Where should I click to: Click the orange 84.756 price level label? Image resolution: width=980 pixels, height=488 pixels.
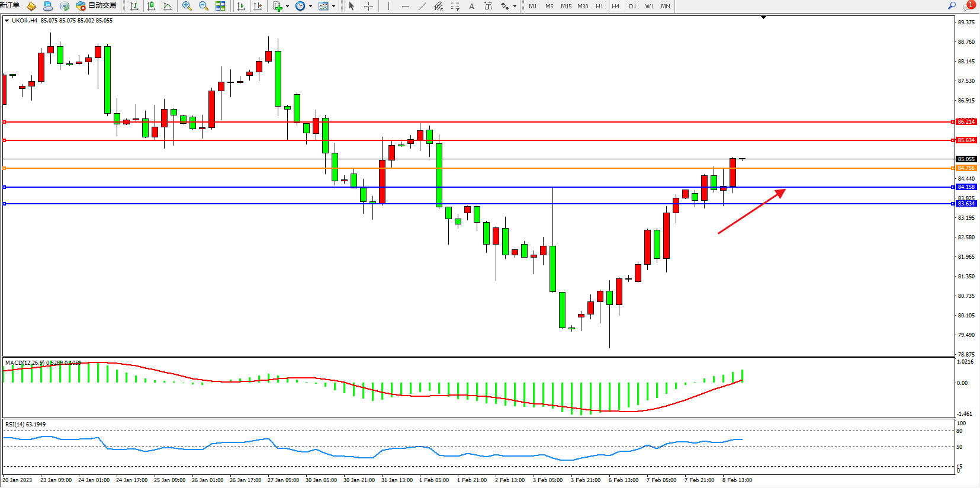point(966,168)
